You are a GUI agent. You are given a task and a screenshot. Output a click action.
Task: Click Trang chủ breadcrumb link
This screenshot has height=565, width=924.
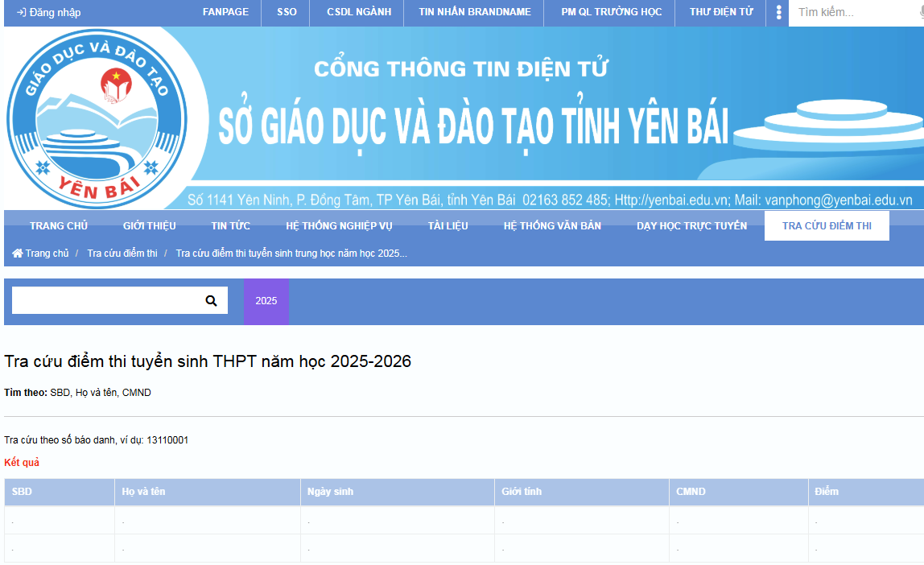point(47,254)
